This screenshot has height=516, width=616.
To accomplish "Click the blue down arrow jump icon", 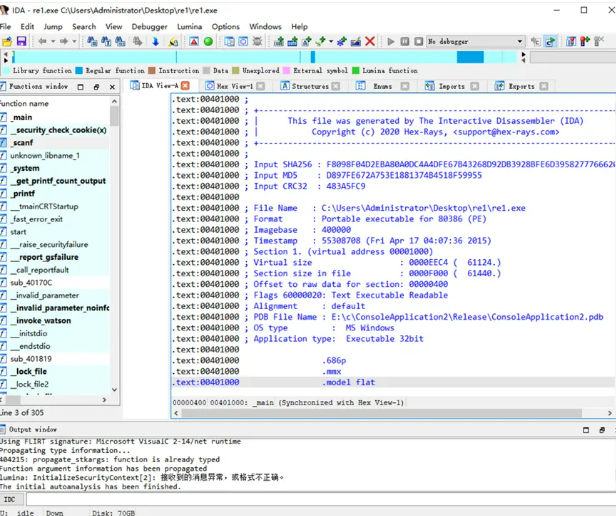I will pos(156,41).
